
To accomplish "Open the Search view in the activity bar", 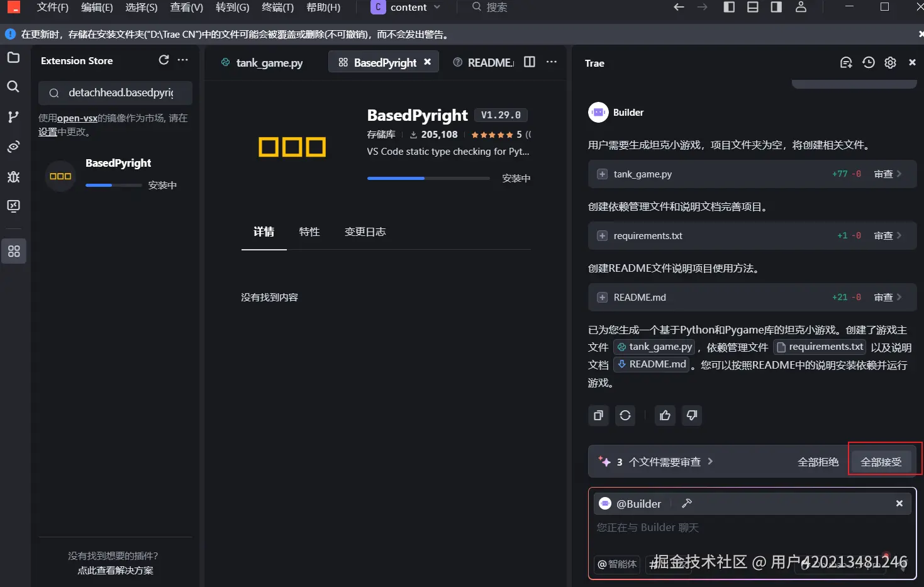I will tap(13, 87).
